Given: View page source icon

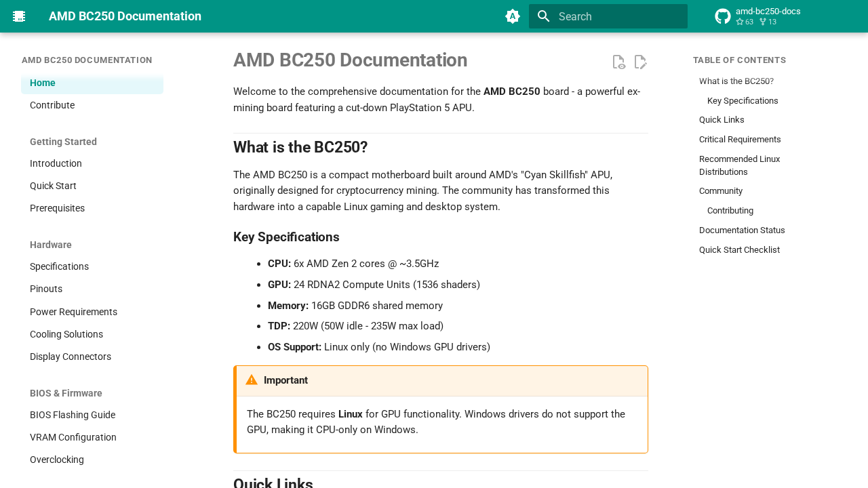Looking at the screenshot, I should tap(618, 62).
